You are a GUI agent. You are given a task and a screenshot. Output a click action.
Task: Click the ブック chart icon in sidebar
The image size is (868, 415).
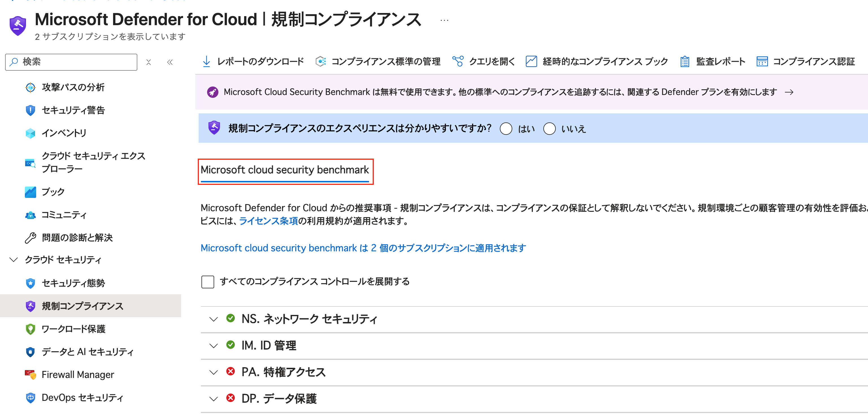tap(30, 192)
